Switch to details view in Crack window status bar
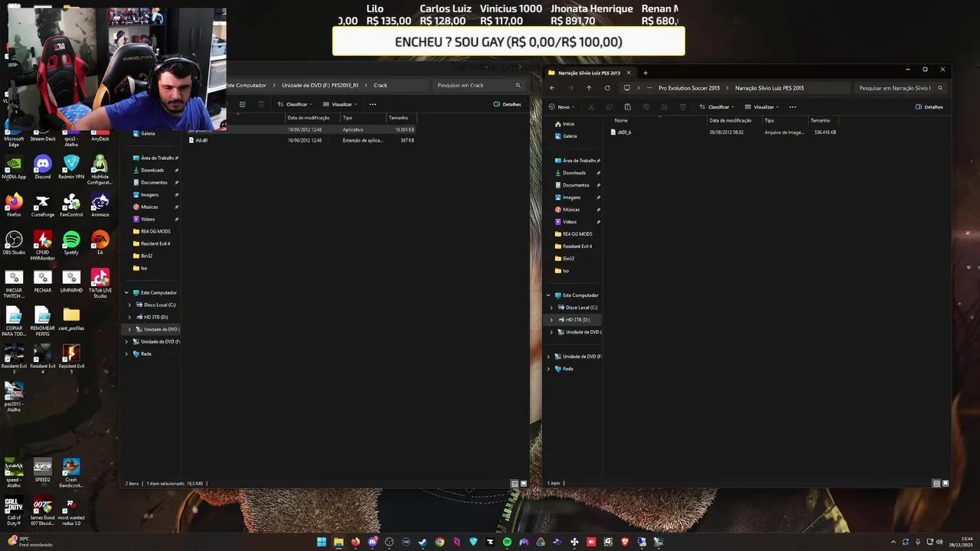The width and height of the screenshot is (980, 551). click(514, 484)
